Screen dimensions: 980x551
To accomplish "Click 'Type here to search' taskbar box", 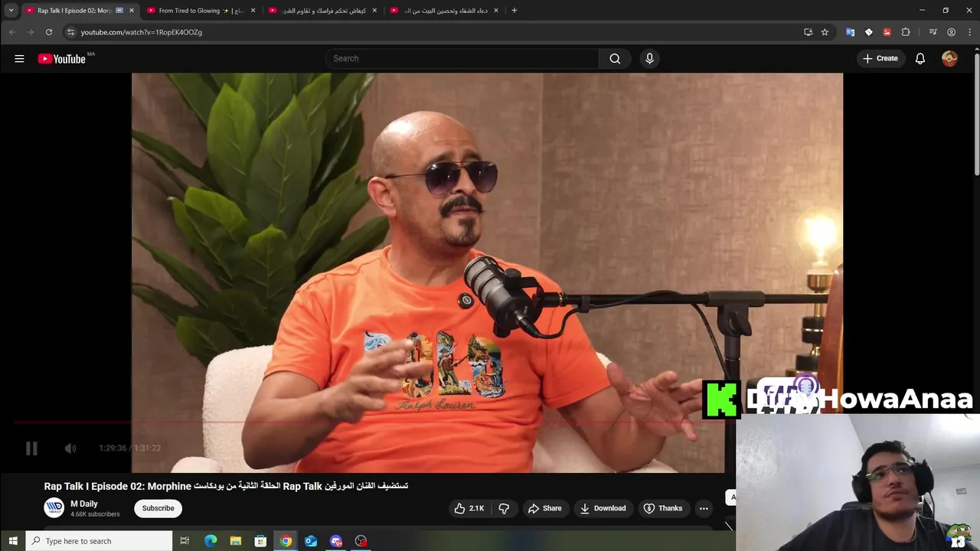I will click(100, 541).
